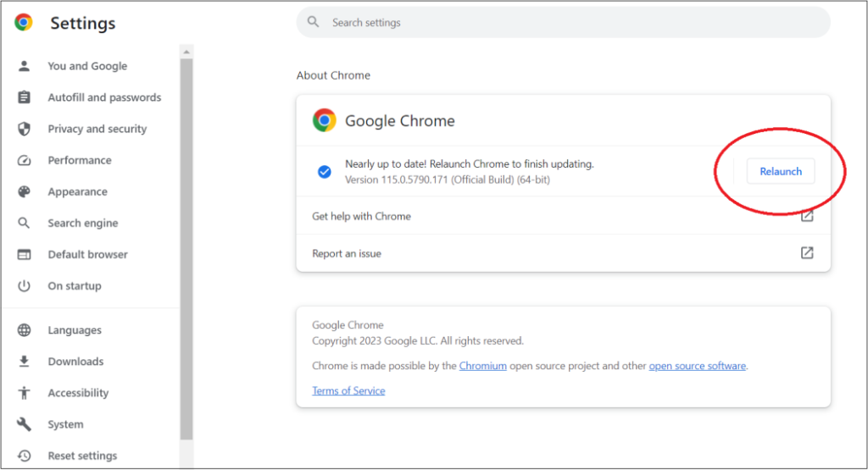Click the speedometer icon for Performance
The image size is (868, 470).
coord(25,160)
